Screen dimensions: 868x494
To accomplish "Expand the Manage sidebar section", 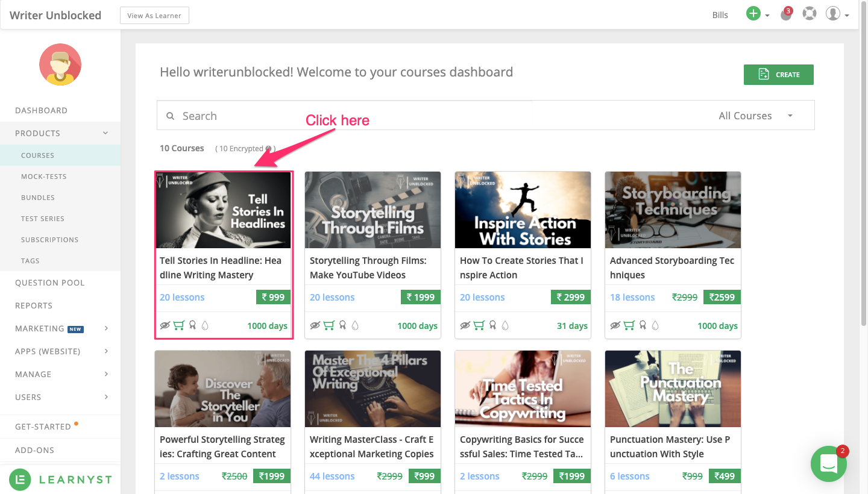I will pos(60,374).
